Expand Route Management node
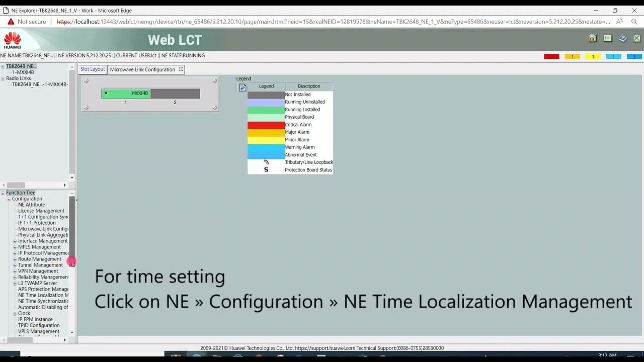This screenshot has width=644, height=362. pos(15,259)
